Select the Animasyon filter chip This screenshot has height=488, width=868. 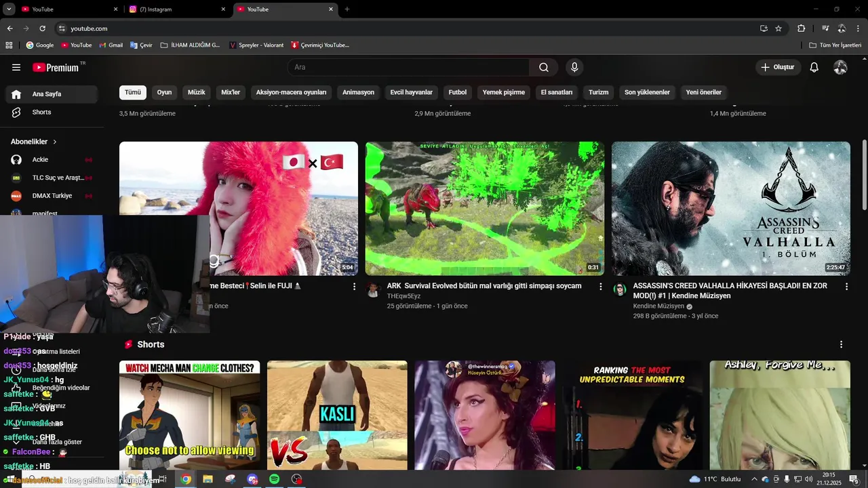(358, 92)
